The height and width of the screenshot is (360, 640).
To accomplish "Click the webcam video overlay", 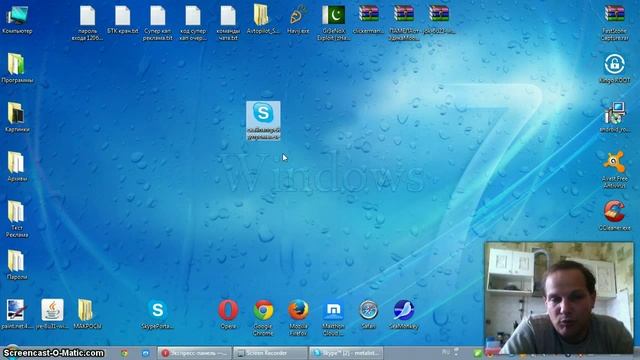I will point(559,298).
